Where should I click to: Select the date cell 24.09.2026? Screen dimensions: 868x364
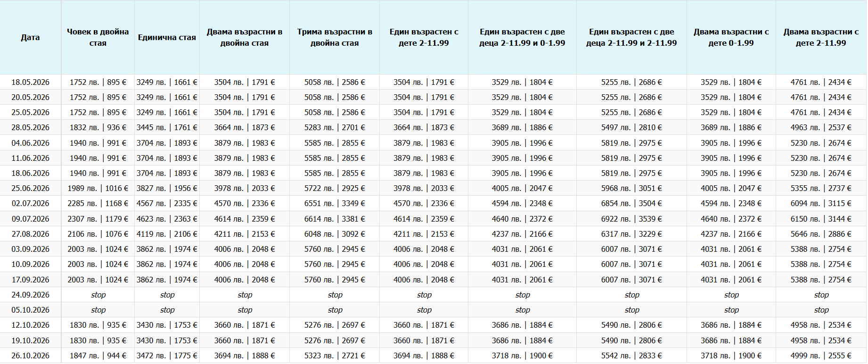(30, 295)
